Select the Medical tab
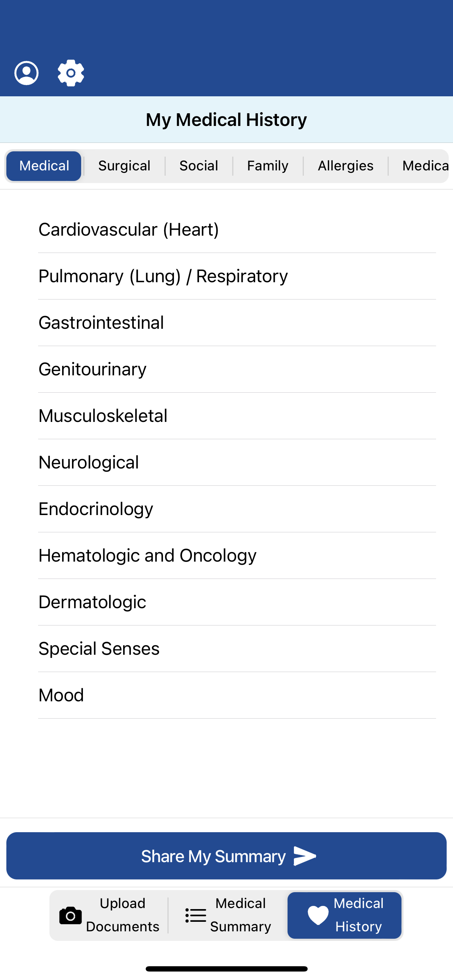This screenshot has height=980, width=453. (44, 166)
